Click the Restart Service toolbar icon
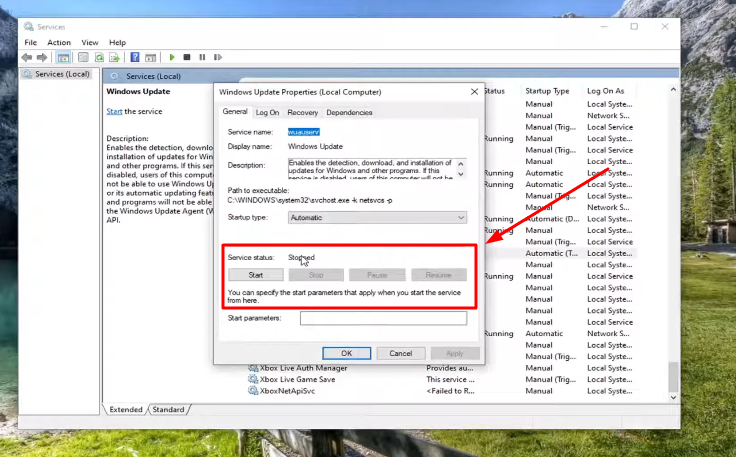The image size is (736, 457). coord(217,57)
